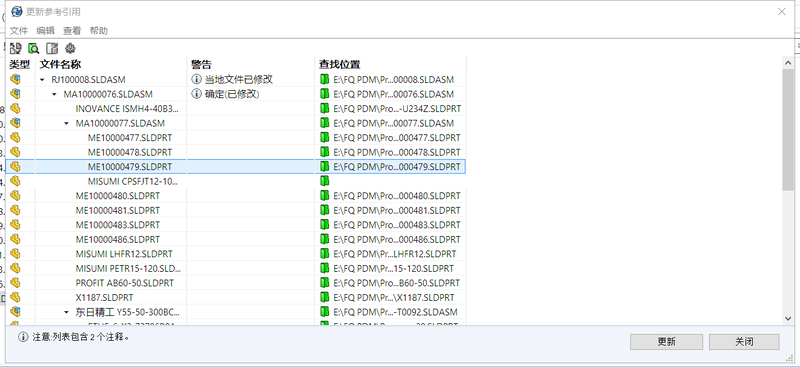Click the assembly icon for MA10000077.SLDASM
Screen dimensions: 800x368
point(15,123)
